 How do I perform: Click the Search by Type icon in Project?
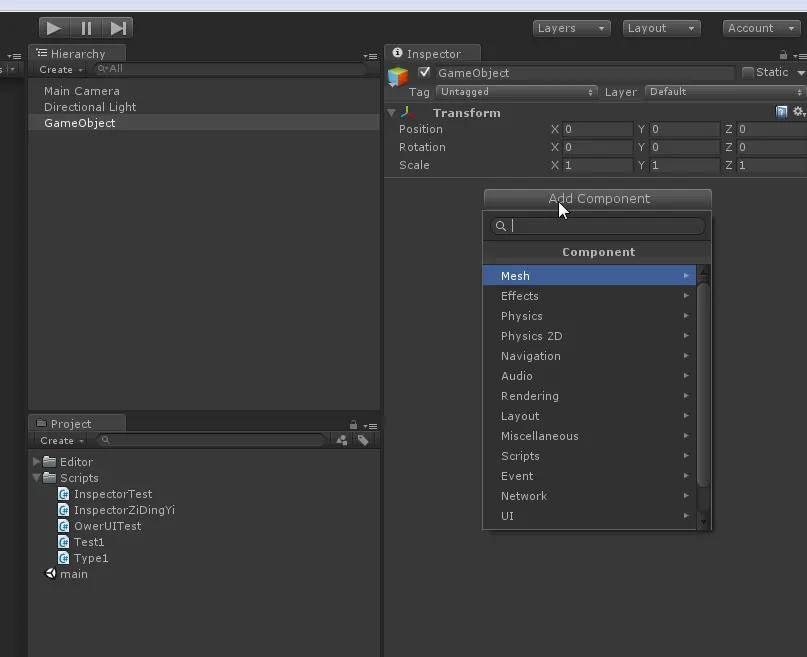click(342, 440)
